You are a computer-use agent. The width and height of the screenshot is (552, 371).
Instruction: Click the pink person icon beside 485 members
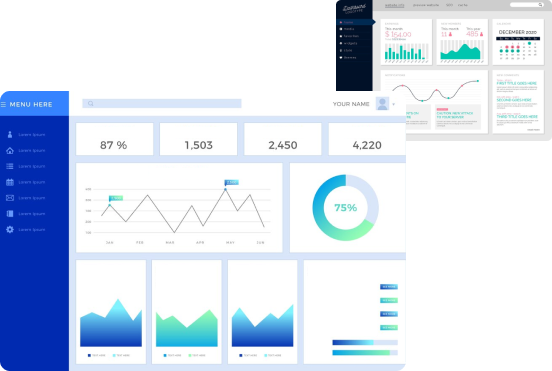481,34
